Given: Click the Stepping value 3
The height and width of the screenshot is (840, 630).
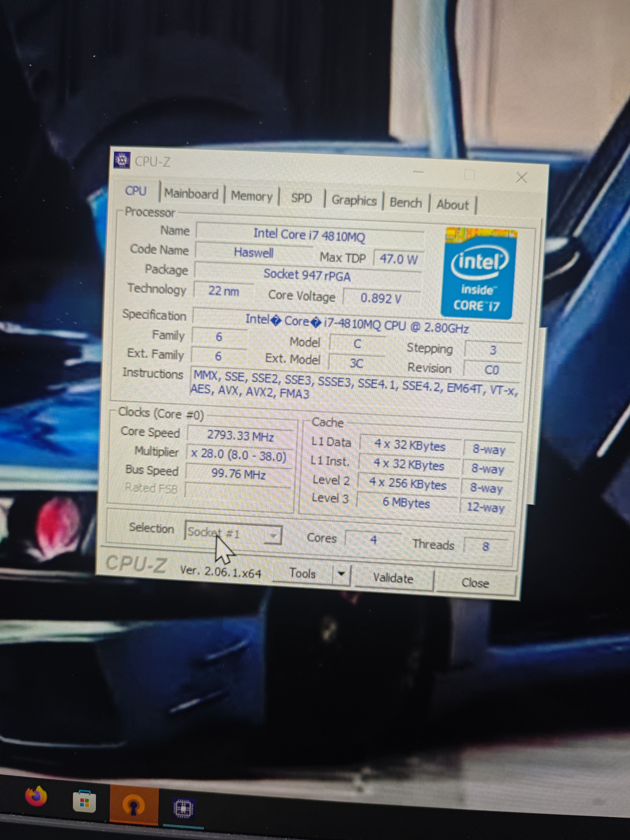Looking at the screenshot, I should click(493, 350).
